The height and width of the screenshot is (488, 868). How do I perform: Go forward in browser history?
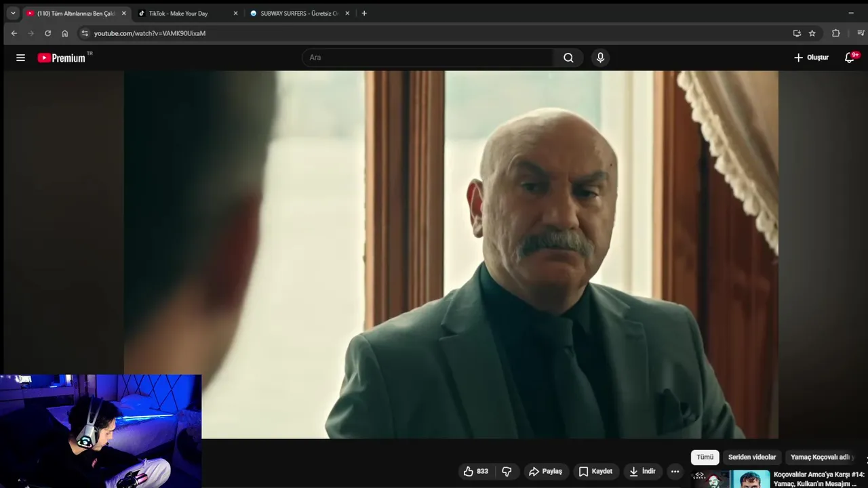(31, 33)
